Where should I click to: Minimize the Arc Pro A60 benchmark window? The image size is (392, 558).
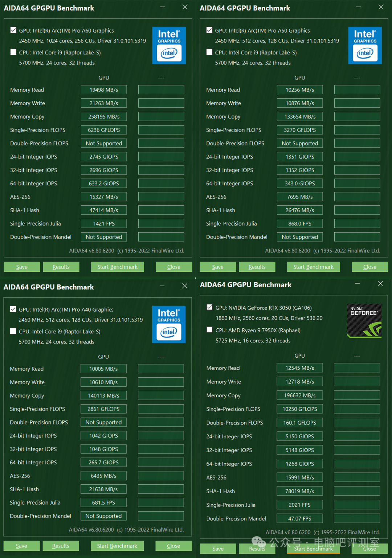162,7
